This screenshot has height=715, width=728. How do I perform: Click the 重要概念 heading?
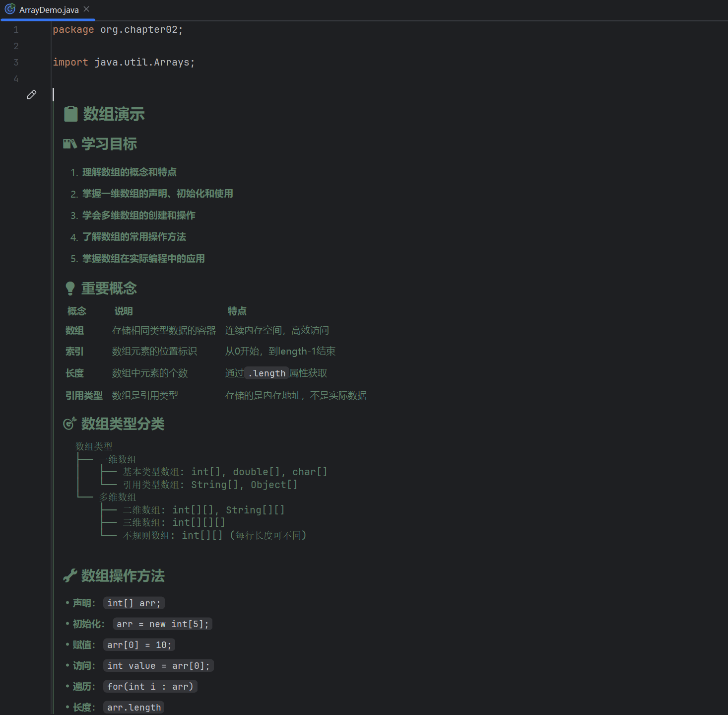(109, 288)
